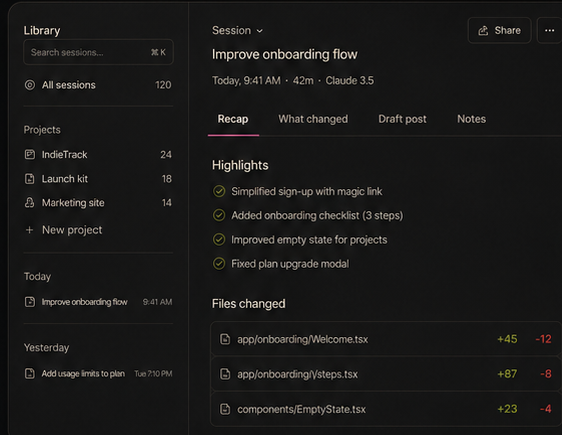Click the Add usage limits session icon
Viewport: 562px width, 435px height.
[30, 373]
